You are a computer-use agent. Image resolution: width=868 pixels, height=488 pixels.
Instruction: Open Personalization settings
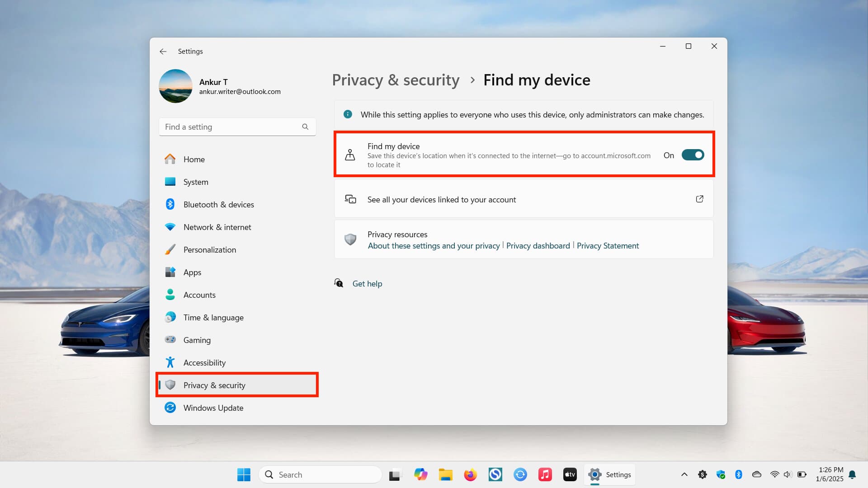(210, 249)
